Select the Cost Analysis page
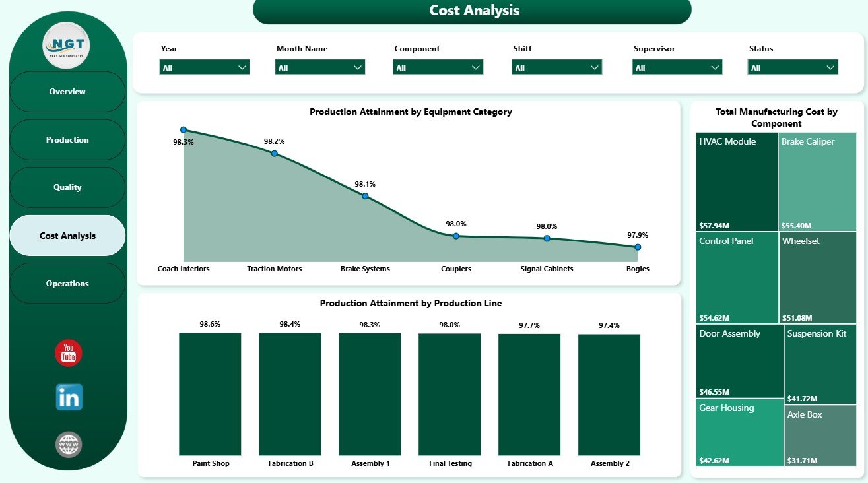868x483 pixels. click(x=67, y=236)
